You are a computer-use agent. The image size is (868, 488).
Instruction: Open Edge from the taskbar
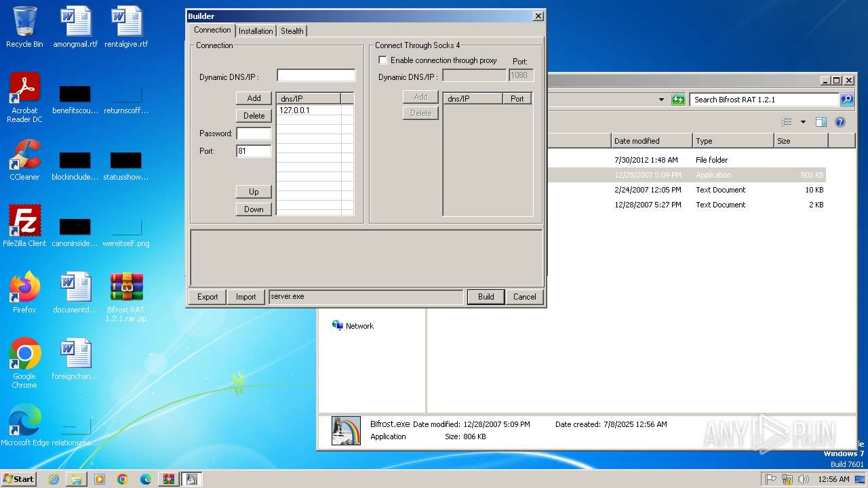(x=146, y=479)
